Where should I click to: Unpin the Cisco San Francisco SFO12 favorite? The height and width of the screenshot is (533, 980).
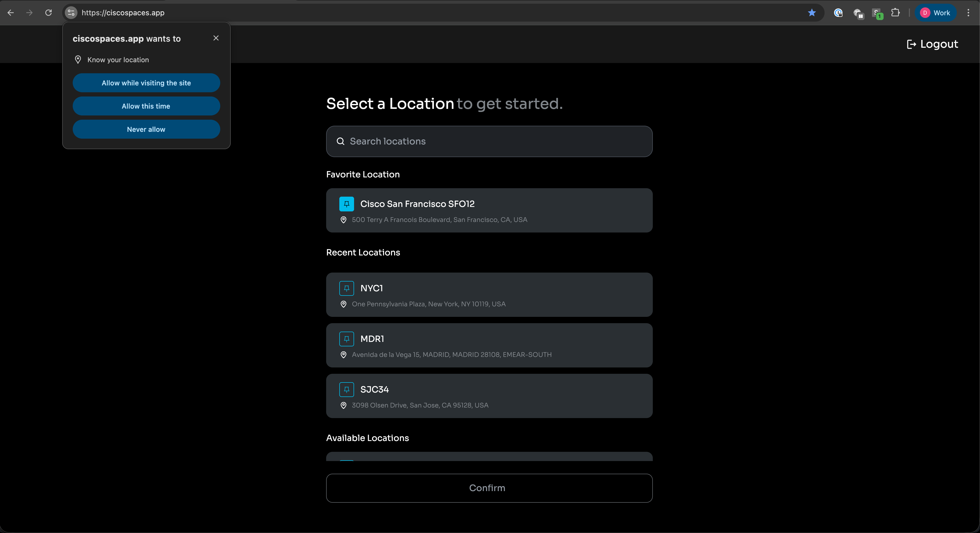pos(347,204)
